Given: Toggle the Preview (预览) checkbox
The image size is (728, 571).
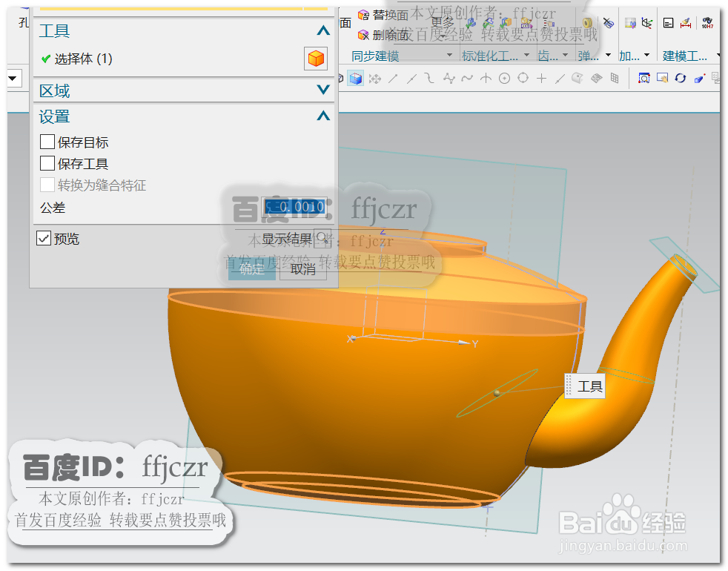Looking at the screenshot, I should pyautogui.click(x=44, y=238).
